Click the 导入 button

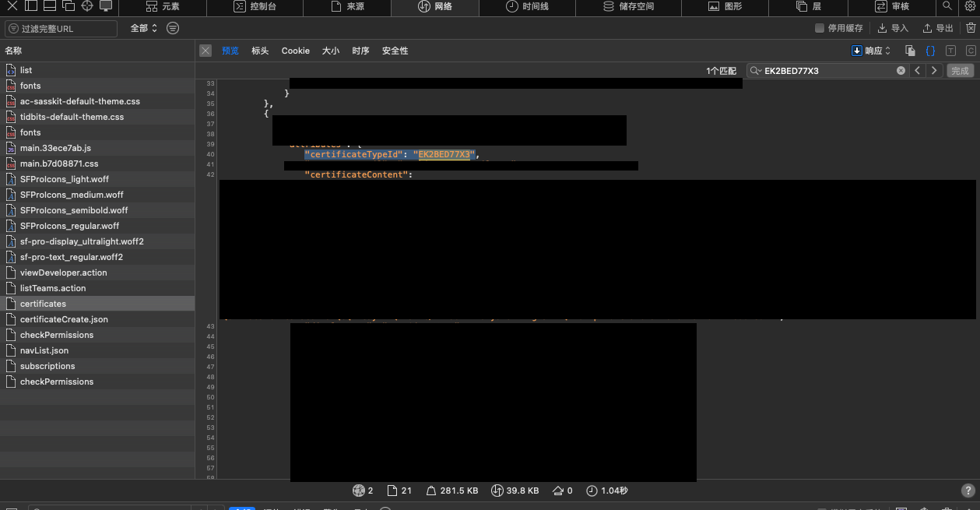click(x=893, y=28)
